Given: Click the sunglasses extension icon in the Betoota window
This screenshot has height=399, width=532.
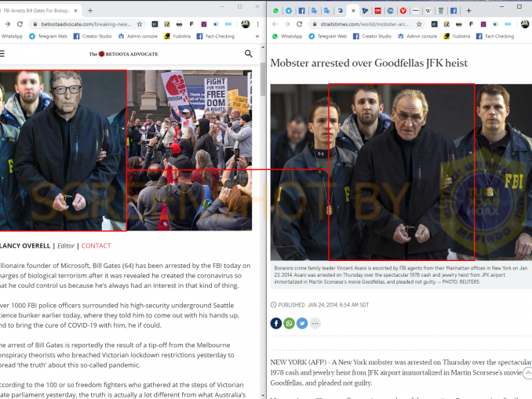Looking at the screenshot, I should (x=179, y=24).
